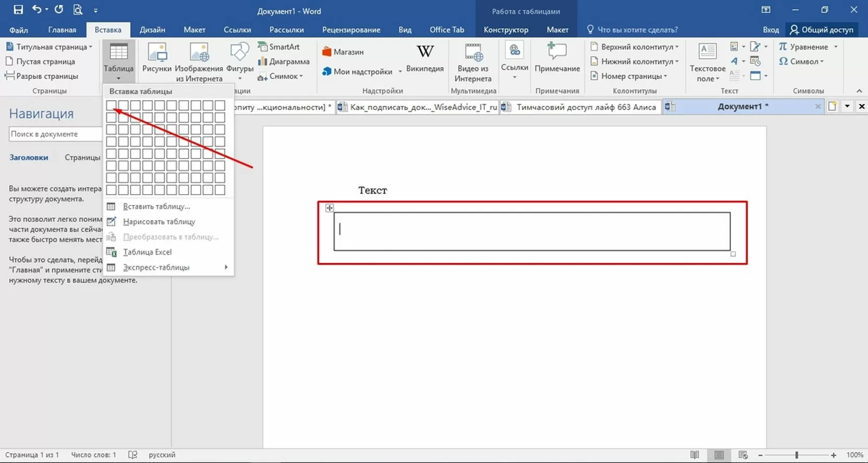This screenshot has width=868, height=463.
Task: Close the Документ1 document tab
Action: (x=817, y=107)
